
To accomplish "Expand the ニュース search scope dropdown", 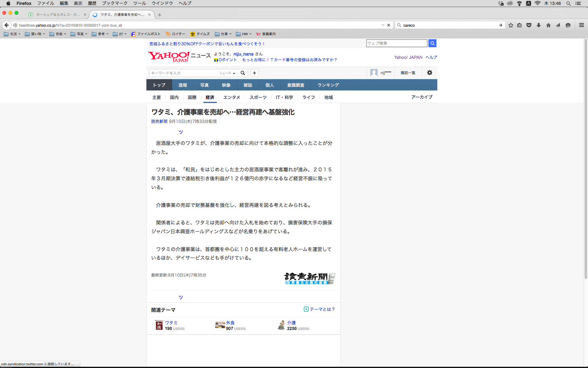I will [227, 73].
